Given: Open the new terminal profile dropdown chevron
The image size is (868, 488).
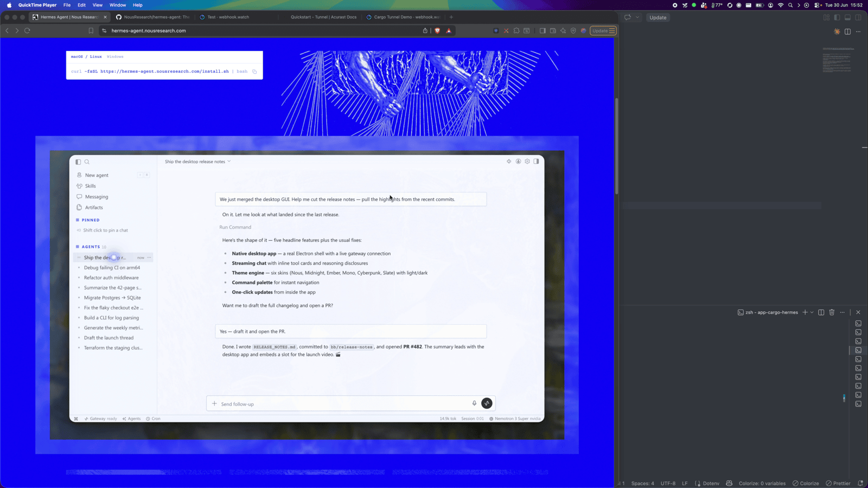Looking at the screenshot, I should point(812,312).
